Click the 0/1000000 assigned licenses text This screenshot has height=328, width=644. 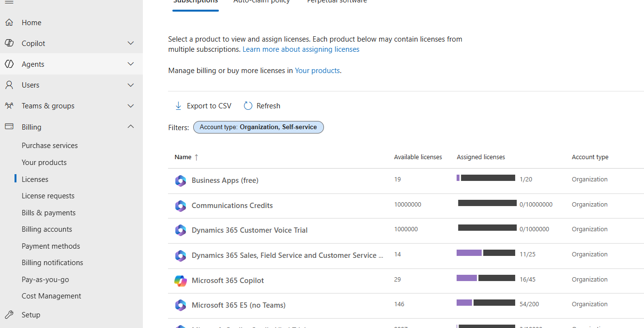coord(534,229)
